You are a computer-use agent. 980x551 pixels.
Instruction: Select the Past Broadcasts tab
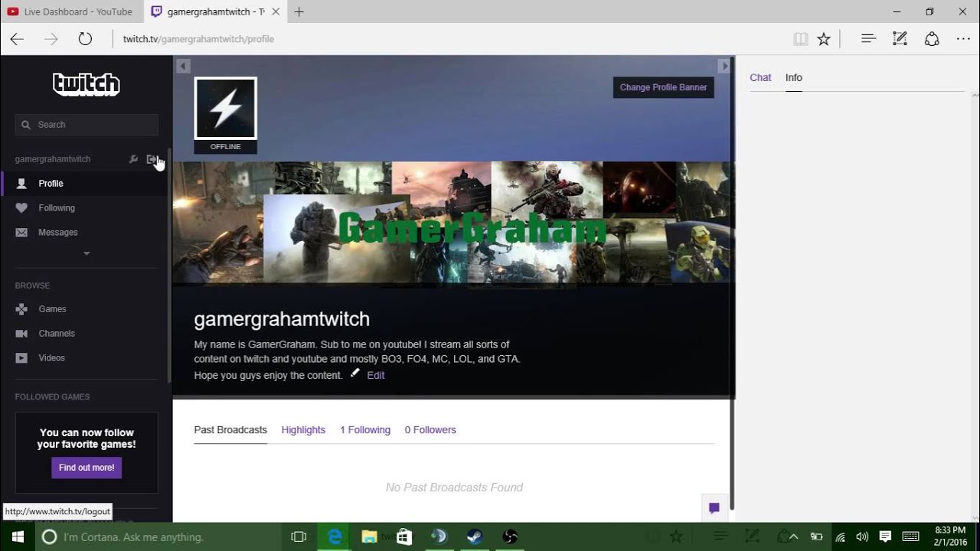(230, 430)
